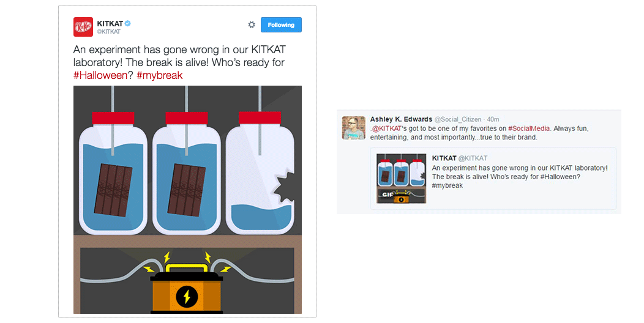Click the GIF badge on the quoted thumbnail
The width and height of the screenshot is (644, 323).
(x=388, y=195)
